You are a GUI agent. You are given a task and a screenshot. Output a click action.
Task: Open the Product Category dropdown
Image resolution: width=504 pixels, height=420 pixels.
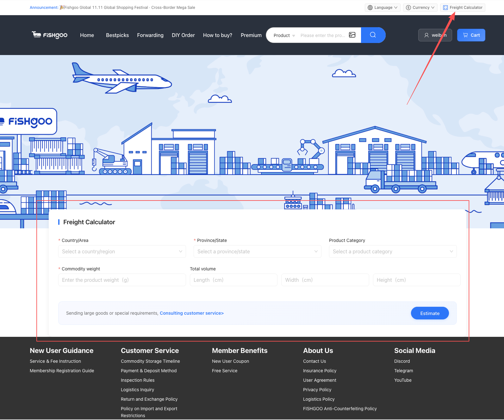[x=393, y=251]
